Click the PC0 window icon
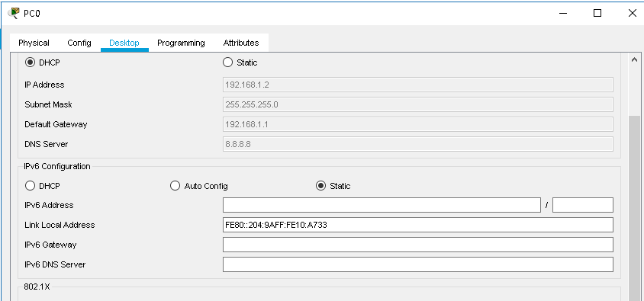 click(14, 13)
